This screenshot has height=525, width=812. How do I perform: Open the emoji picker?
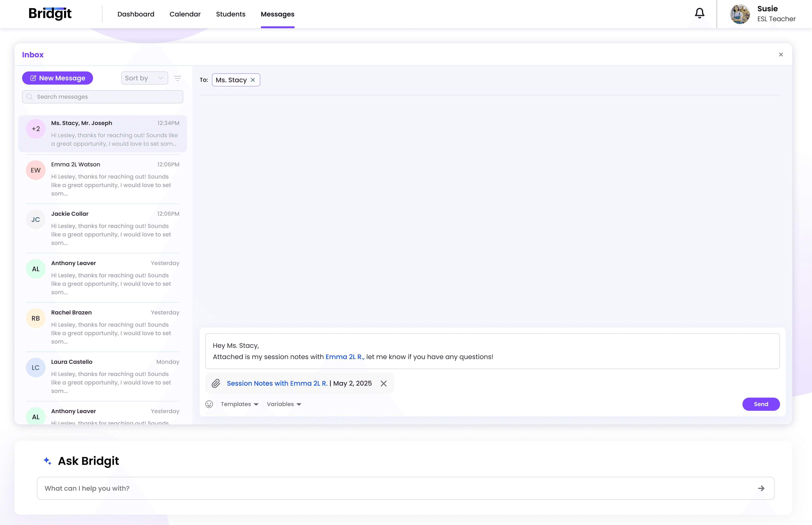(209, 404)
